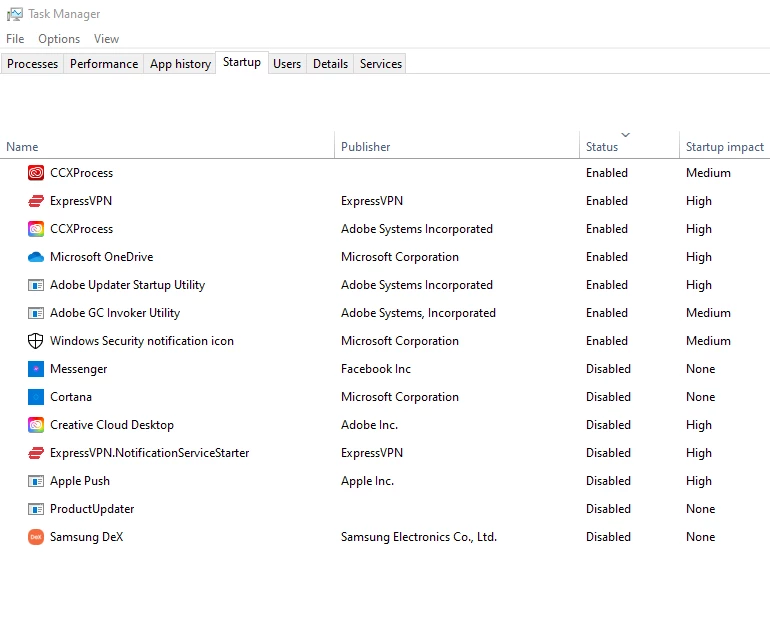Click Facebook Inc publisher cell

click(x=376, y=369)
